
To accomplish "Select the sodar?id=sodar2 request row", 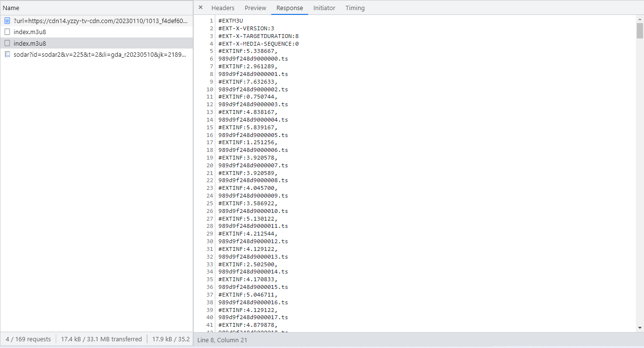I will 100,54.
